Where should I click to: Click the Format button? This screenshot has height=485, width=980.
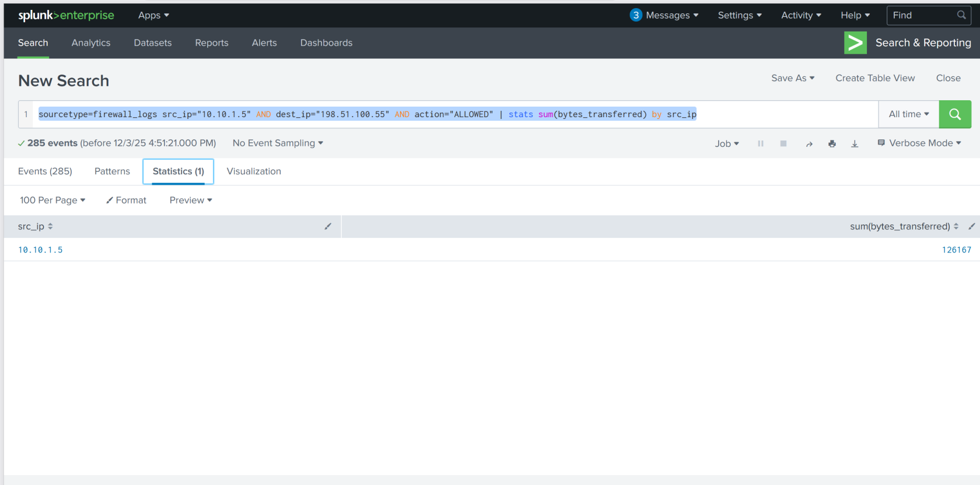126,200
